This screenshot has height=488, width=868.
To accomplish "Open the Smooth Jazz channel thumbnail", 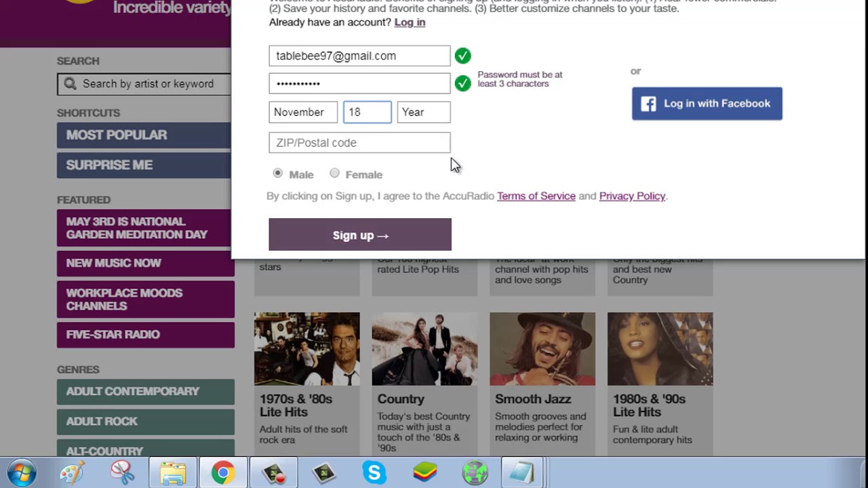I will click(x=542, y=349).
